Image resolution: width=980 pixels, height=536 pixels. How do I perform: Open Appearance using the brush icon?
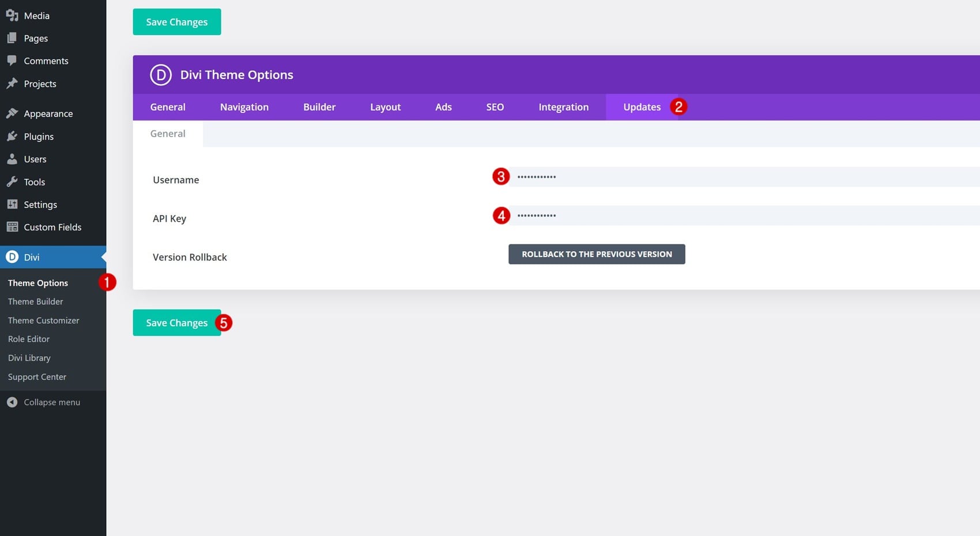coord(12,113)
